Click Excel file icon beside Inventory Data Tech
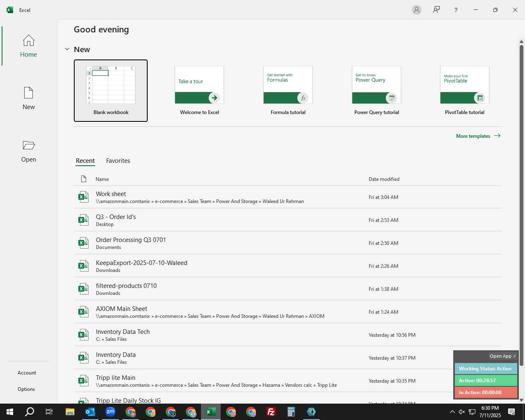 point(83,335)
